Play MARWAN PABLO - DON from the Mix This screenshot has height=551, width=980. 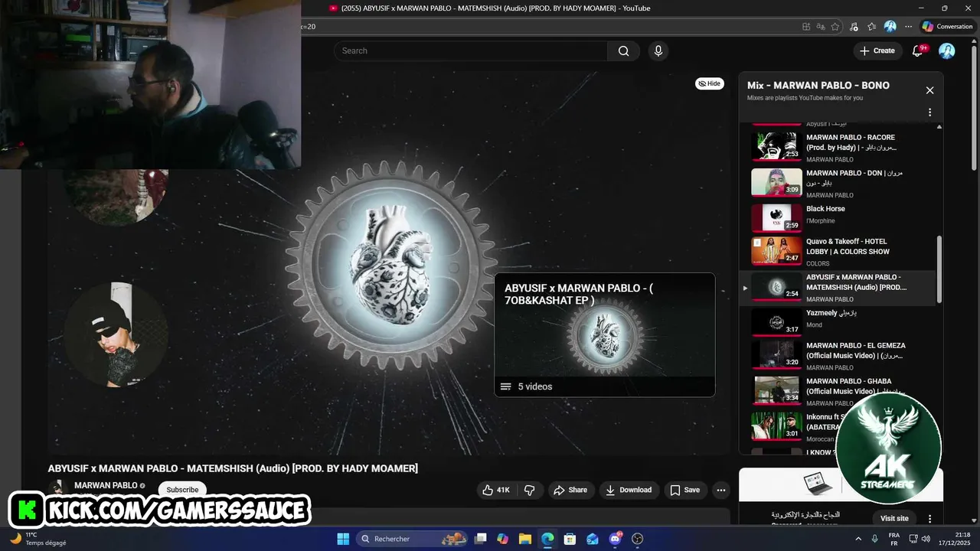point(837,182)
